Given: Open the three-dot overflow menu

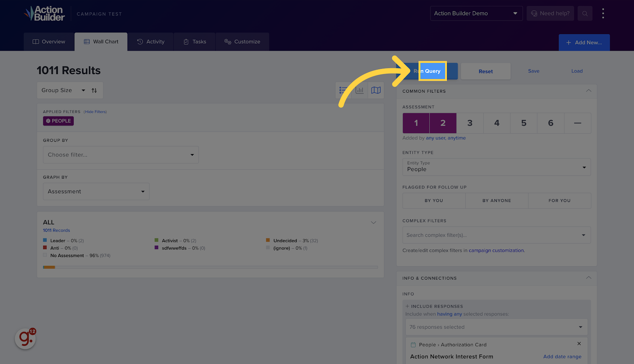Looking at the screenshot, I should coord(603,13).
